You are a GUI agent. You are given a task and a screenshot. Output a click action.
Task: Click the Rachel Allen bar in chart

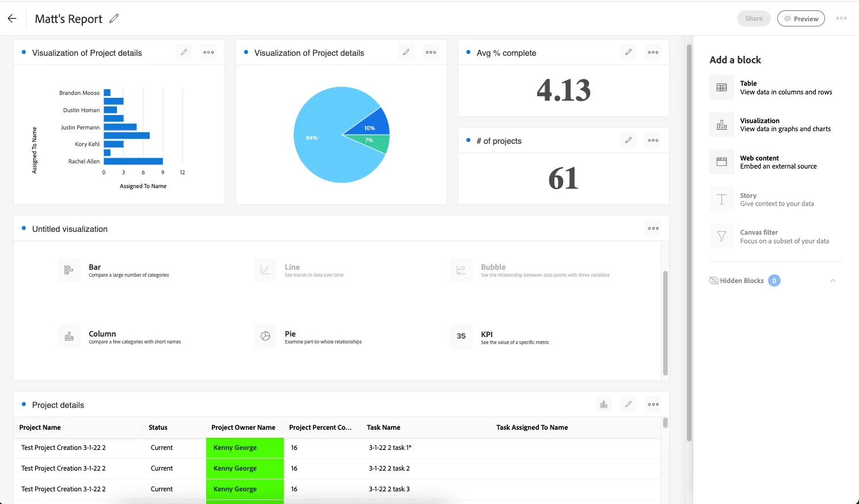click(134, 162)
